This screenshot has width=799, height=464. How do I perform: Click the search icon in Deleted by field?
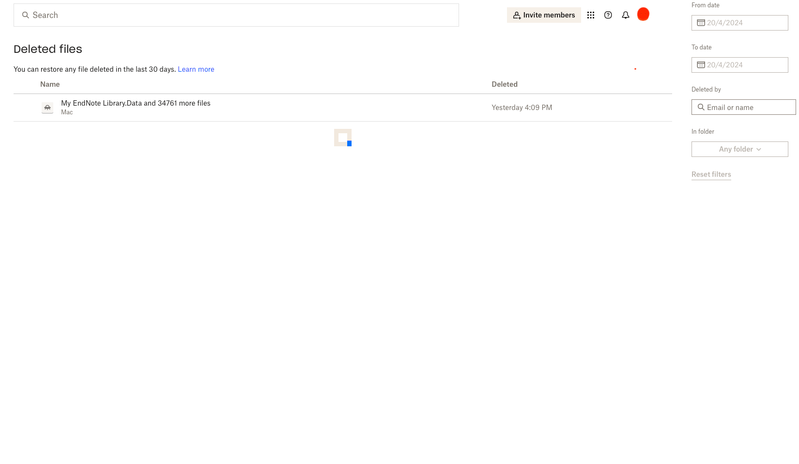(701, 107)
